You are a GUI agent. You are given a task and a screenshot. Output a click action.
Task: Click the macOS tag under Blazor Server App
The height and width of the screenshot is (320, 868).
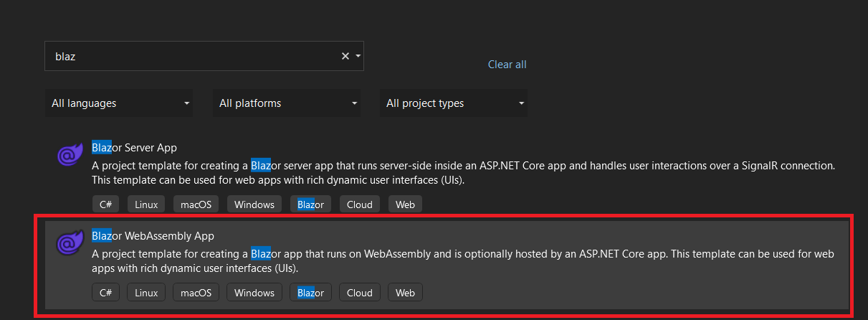(196, 204)
